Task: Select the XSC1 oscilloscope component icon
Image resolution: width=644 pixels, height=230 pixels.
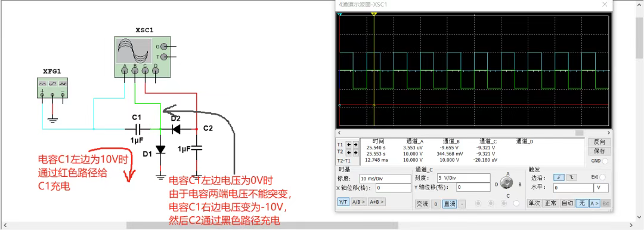Action: click(143, 56)
